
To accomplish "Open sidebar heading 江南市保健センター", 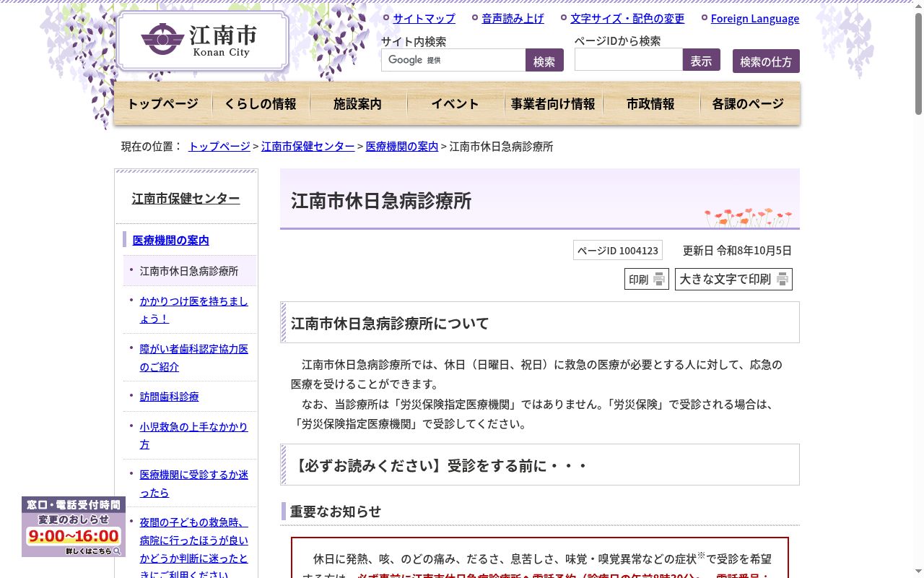I will [186, 199].
